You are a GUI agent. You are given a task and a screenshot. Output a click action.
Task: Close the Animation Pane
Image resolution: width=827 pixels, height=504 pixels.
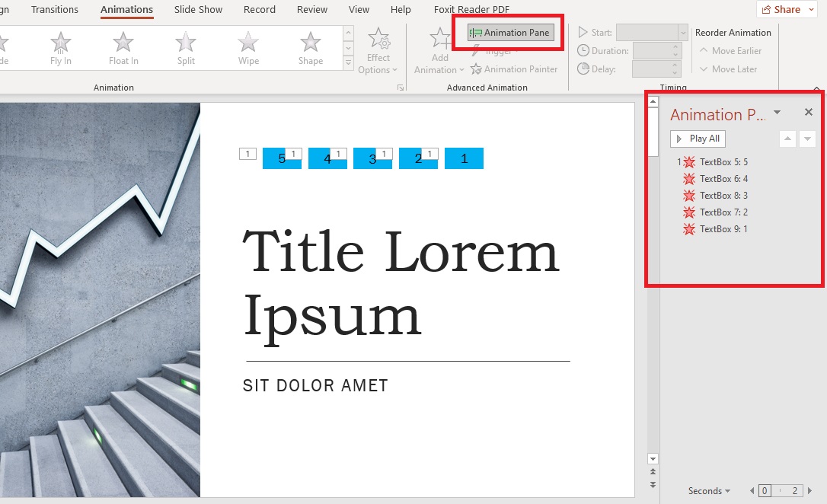809,112
